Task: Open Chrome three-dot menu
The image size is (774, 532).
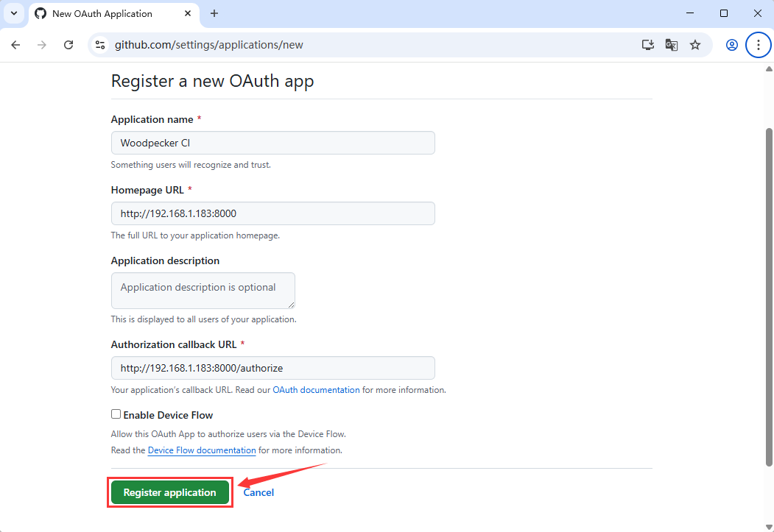Action: tap(759, 45)
